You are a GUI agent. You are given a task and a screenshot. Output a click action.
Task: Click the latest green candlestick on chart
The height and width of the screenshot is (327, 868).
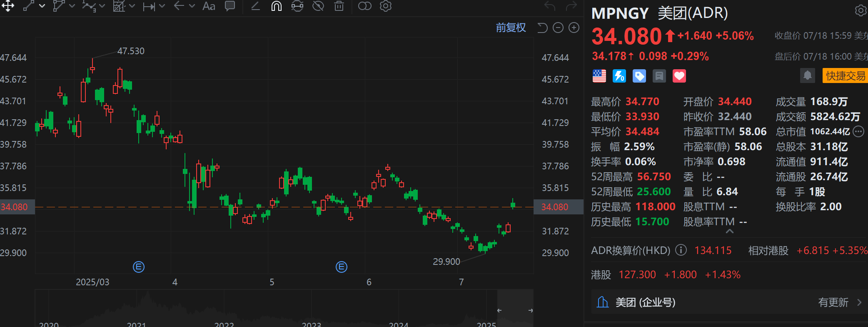[513, 204]
